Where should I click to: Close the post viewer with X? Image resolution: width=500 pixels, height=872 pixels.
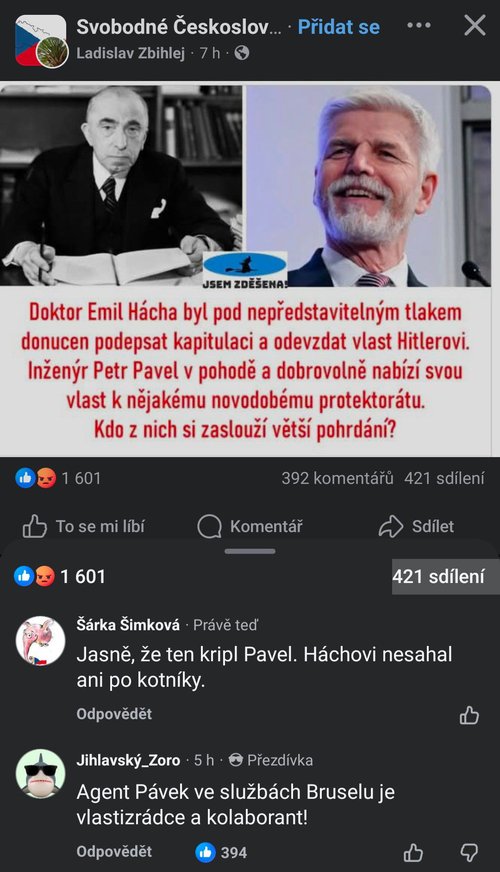(x=474, y=26)
